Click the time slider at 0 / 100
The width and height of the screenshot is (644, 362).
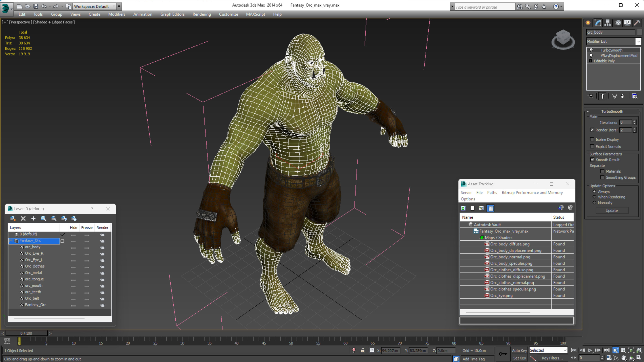coord(26,333)
